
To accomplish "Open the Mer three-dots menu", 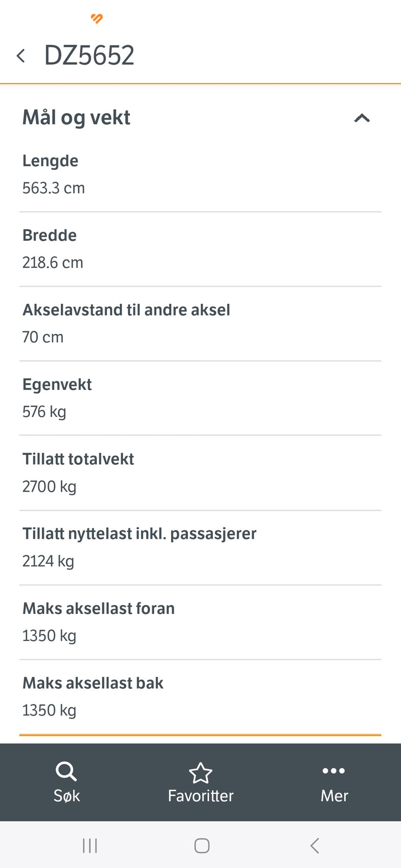I will coord(334,771).
